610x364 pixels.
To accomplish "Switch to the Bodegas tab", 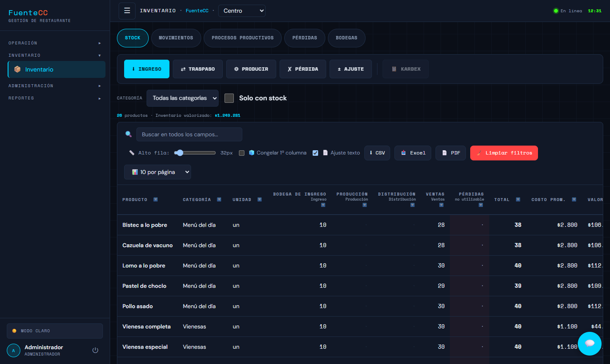I will pyautogui.click(x=347, y=38).
